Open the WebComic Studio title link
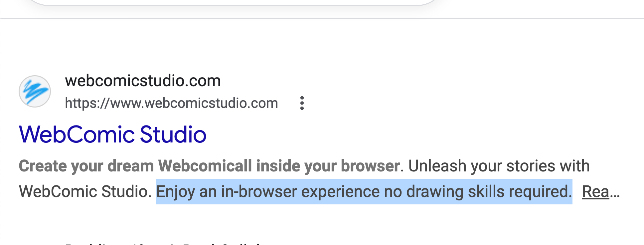This screenshot has height=245, width=644. pos(112,134)
